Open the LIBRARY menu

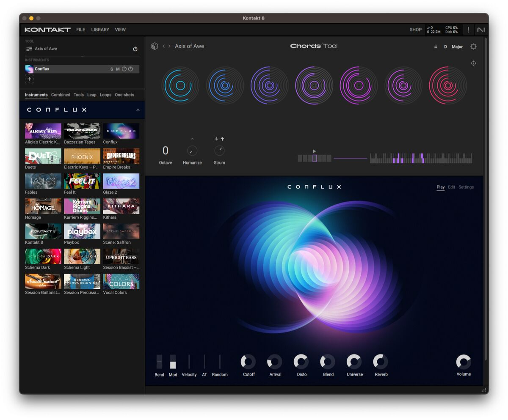pyautogui.click(x=100, y=30)
